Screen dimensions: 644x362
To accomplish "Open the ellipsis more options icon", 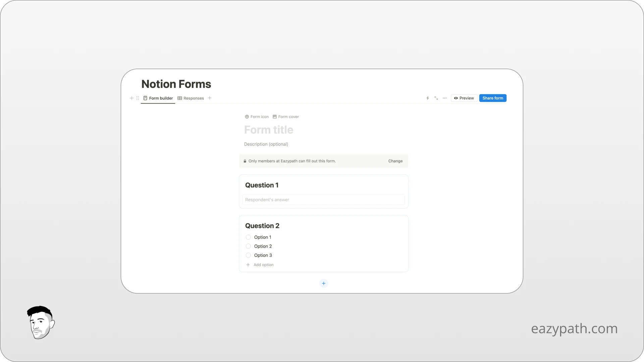I will click(x=444, y=98).
